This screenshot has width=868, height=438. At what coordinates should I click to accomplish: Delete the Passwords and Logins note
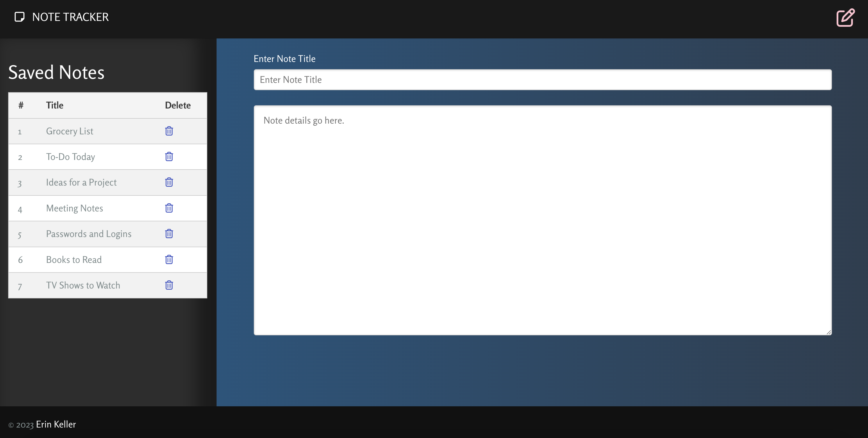[x=169, y=233]
